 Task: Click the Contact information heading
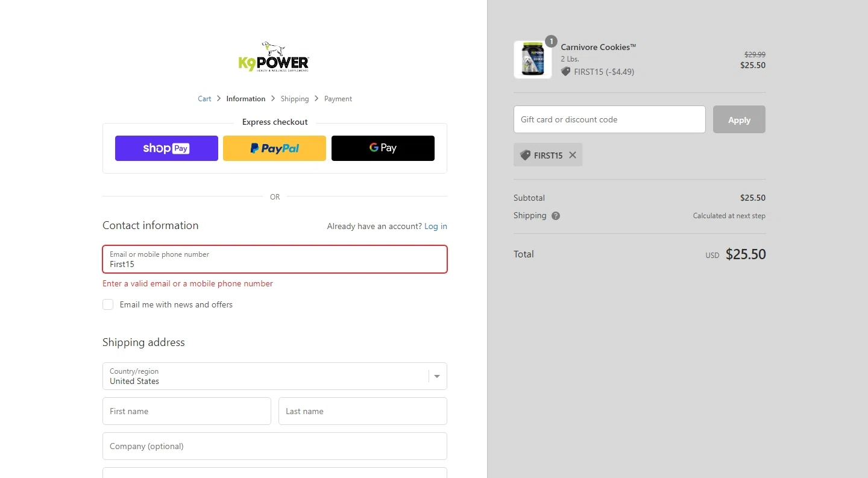pos(150,225)
